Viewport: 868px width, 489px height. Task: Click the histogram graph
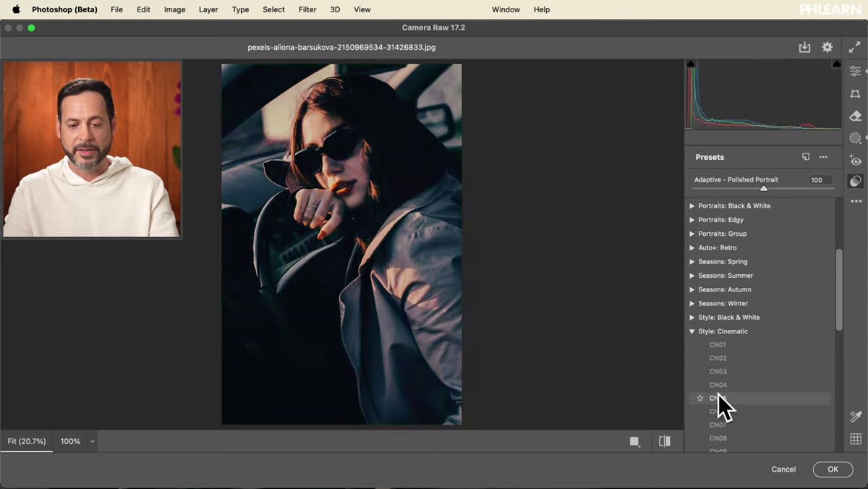tap(763, 95)
